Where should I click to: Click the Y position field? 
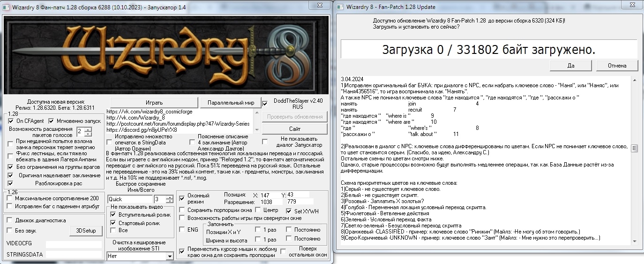coord(299,195)
